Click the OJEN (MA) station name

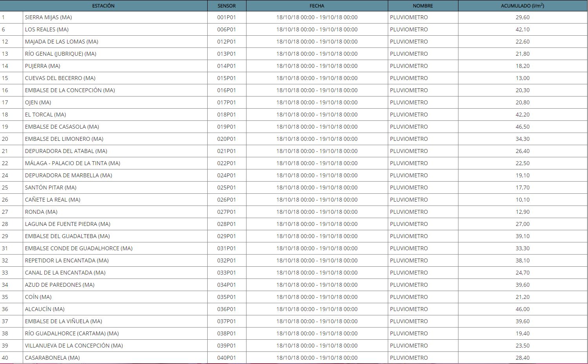38,102
